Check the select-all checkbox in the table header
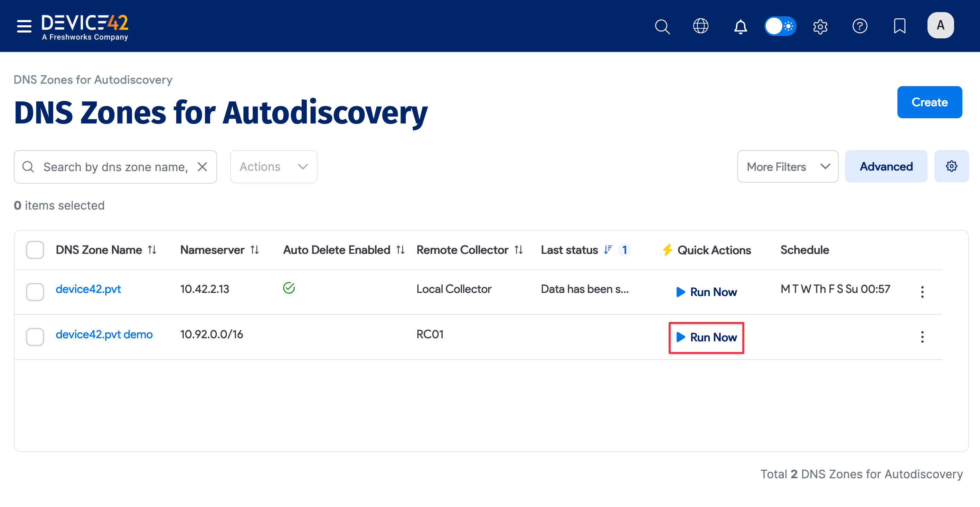 35,250
